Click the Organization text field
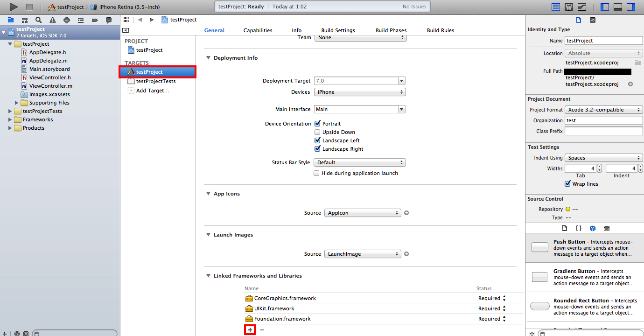The image size is (644, 336). 603,120
